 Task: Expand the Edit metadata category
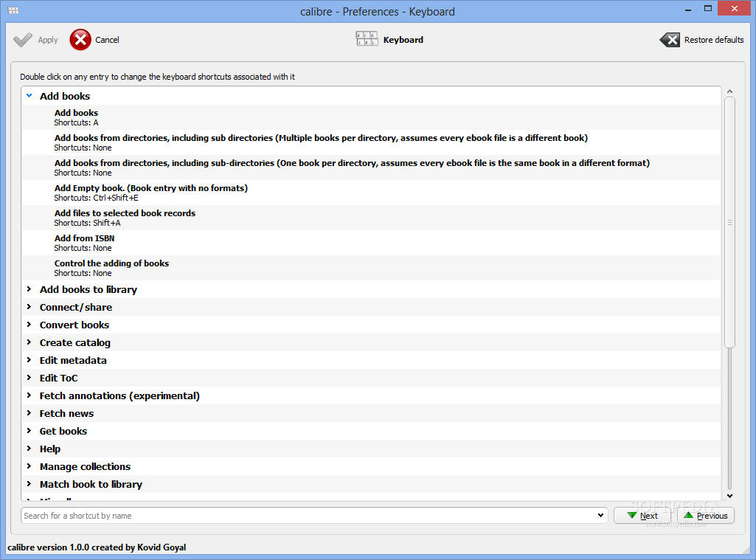point(30,360)
